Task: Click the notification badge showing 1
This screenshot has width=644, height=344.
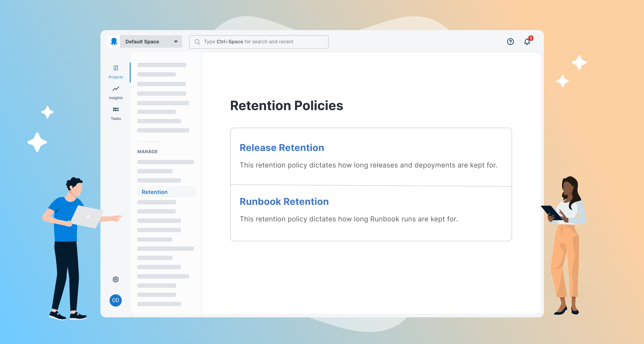Action: coord(531,38)
